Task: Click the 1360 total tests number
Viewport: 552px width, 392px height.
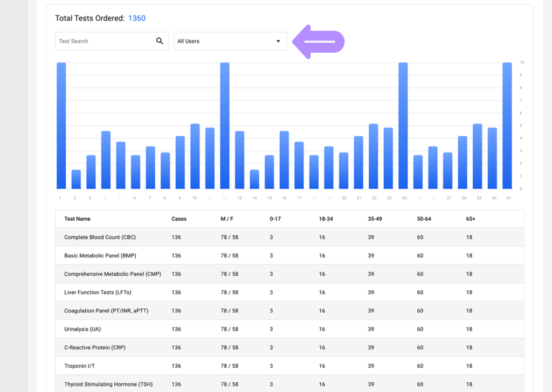Action: click(136, 18)
